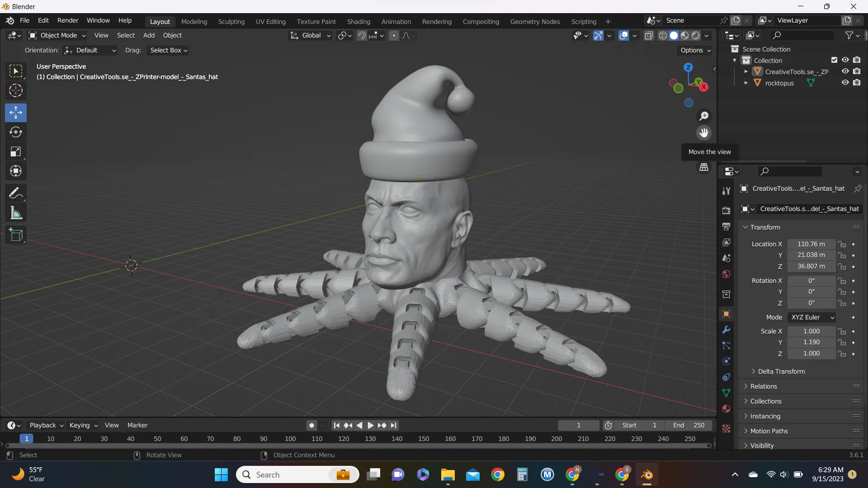Select the Add Cube tool
Viewport: 868px width, 488px height.
16,235
